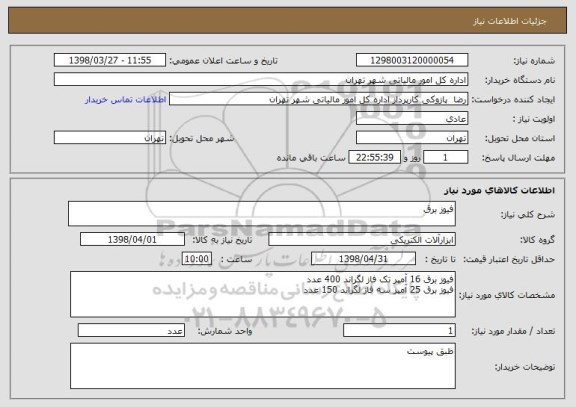Click the line فیوز برق 16 آمپر تک فاز
The height and width of the screenshot is (407, 576).
coord(380,280)
